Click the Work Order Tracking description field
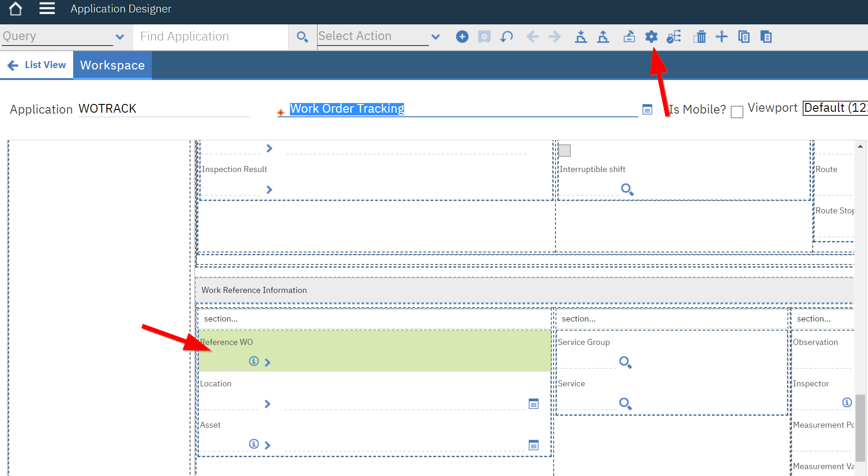Image resolution: width=868 pixels, height=476 pixels. [457, 109]
